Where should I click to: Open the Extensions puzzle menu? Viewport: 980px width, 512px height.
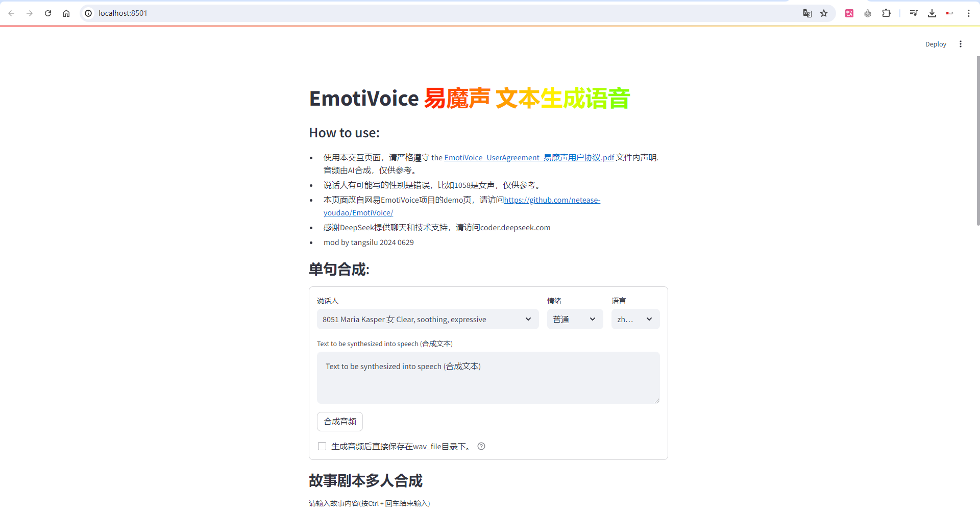tap(886, 13)
